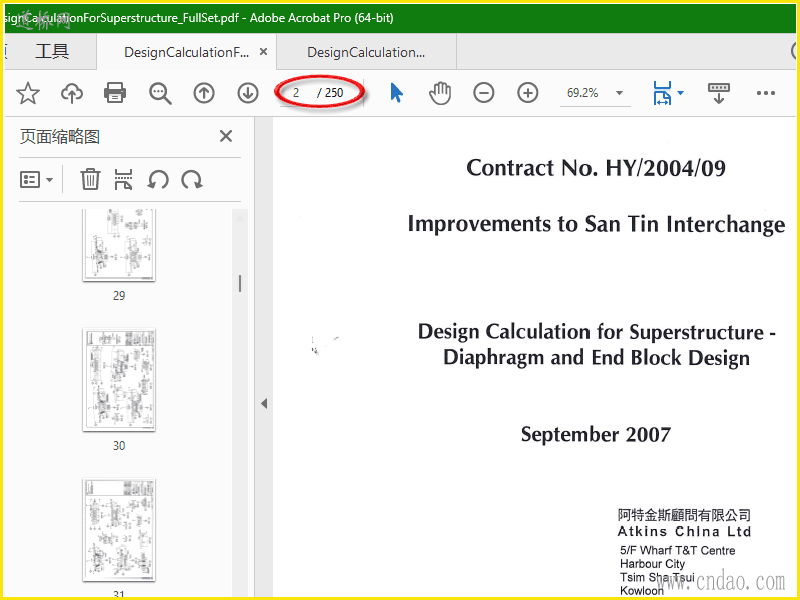
Task: Click the 页面缩略图 panel title
Action: [60, 137]
